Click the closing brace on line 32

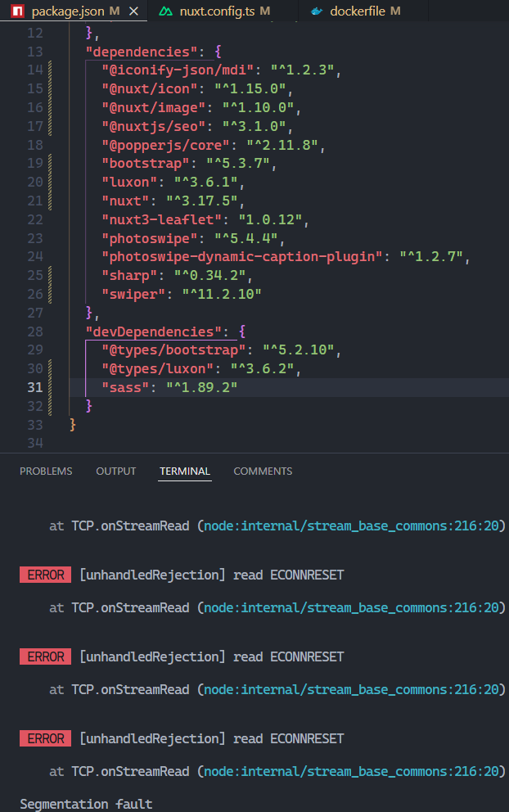point(89,406)
